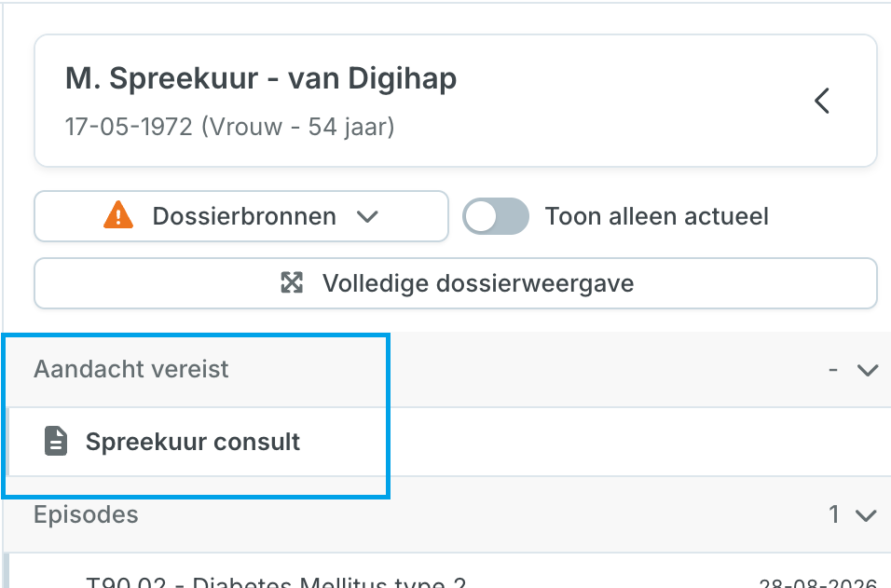Click the chevron inside the Dossierbronnen button

(x=367, y=216)
